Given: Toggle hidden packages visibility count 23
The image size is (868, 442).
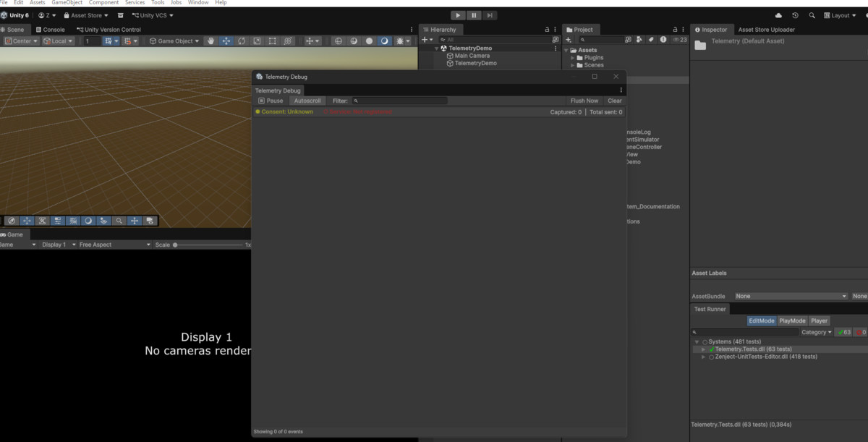Looking at the screenshot, I should (680, 40).
